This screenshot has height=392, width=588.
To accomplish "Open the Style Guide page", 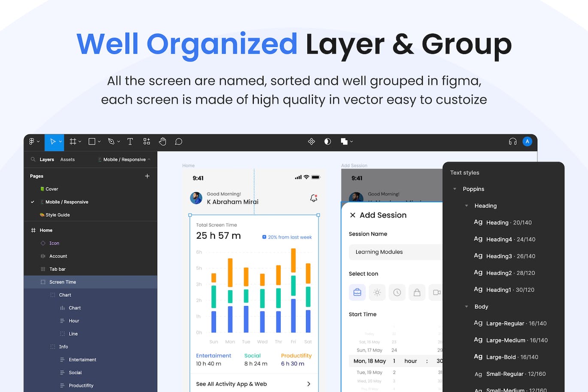I will click(58, 215).
